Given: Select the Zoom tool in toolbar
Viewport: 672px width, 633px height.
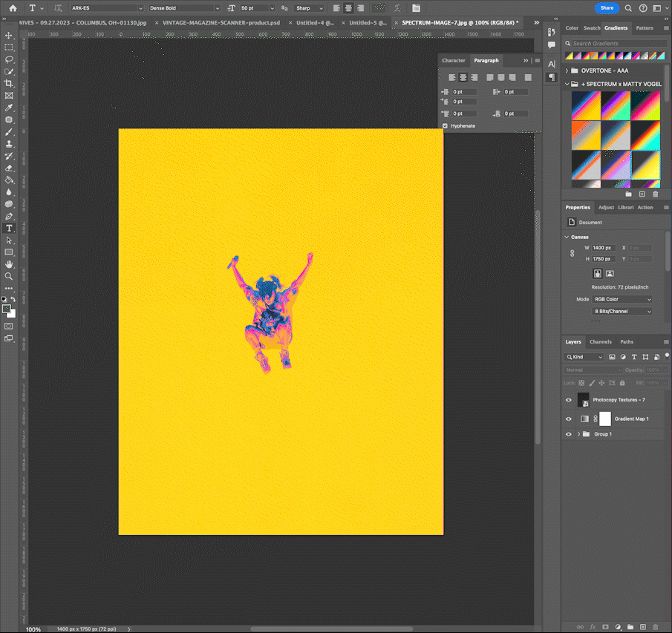Looking at the screenshot, I should click(9, 276).
